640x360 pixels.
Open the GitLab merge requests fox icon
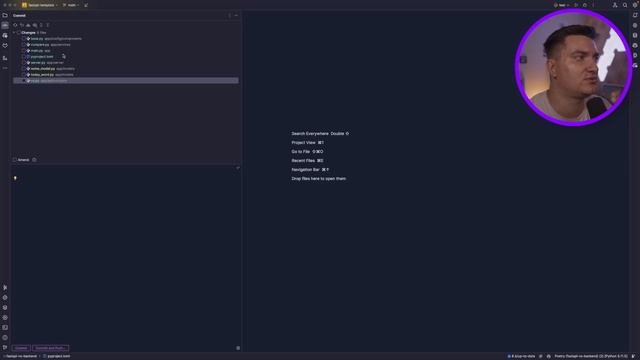[5, 46]
